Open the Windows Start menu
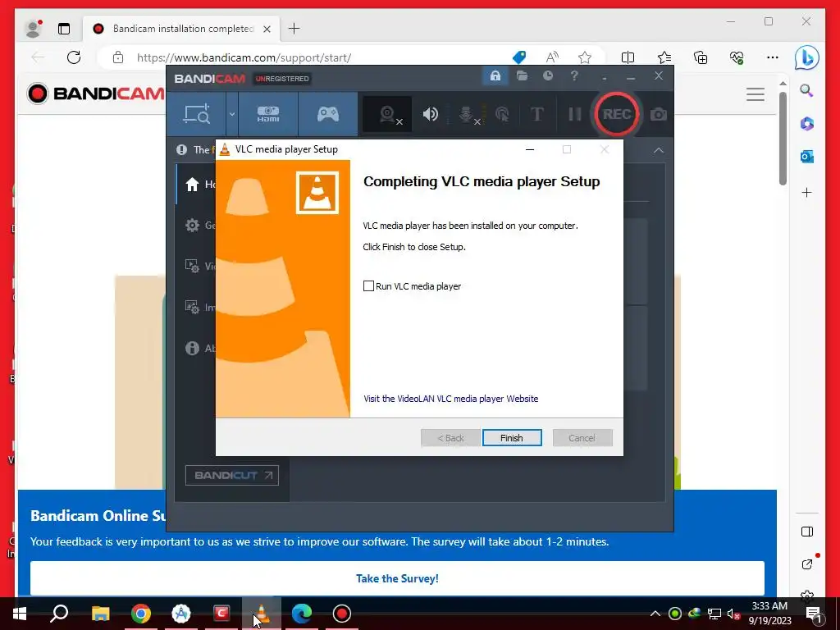 20,614
